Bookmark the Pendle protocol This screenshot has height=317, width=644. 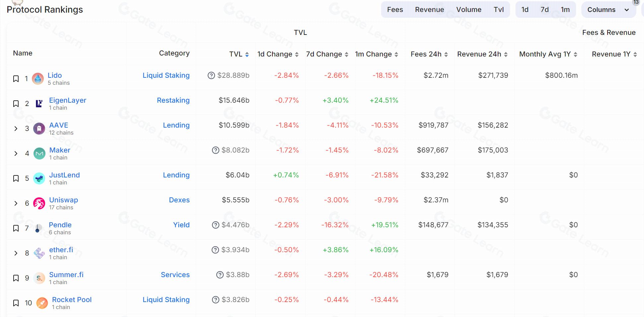(x=16, y=228)
